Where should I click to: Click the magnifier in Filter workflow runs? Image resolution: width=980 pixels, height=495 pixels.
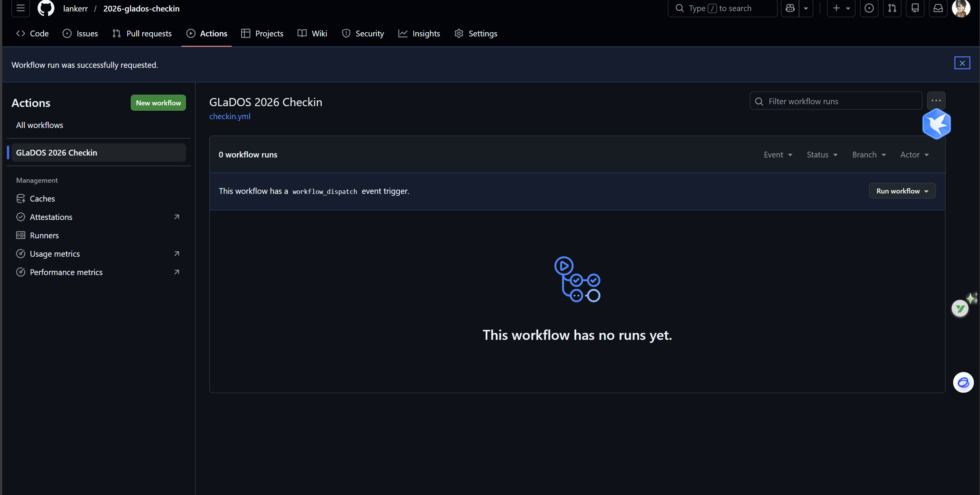[759, 101]
